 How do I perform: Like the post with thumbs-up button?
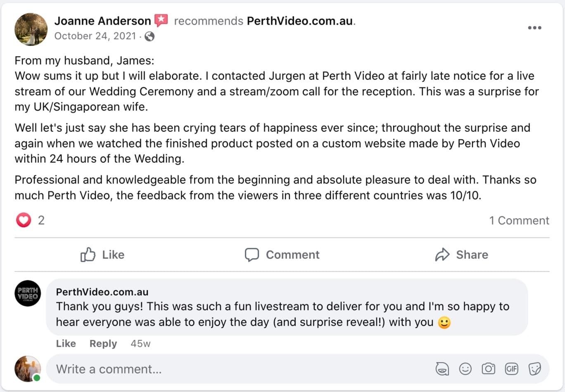[x=102, y=255]
